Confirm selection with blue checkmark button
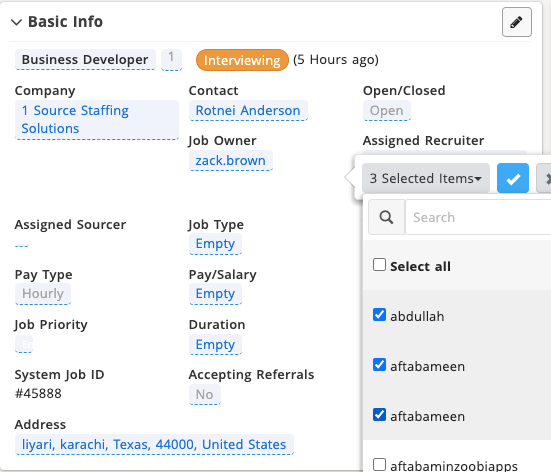Screen dimensions: 551x472 [513, 178]
